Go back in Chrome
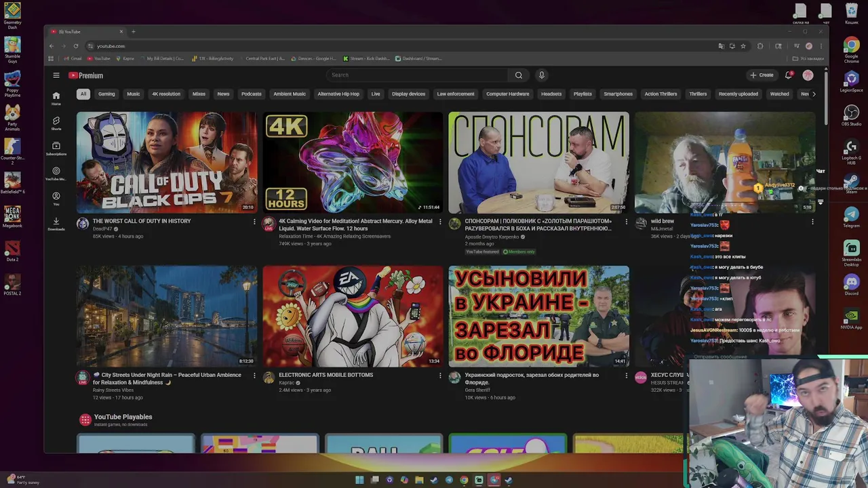This screenshot has height=488, width=868. [52, 46]
